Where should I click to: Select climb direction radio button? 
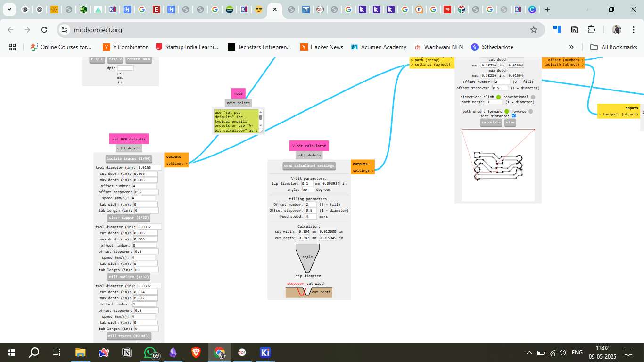pyautogui.click(x=498, y=97)
